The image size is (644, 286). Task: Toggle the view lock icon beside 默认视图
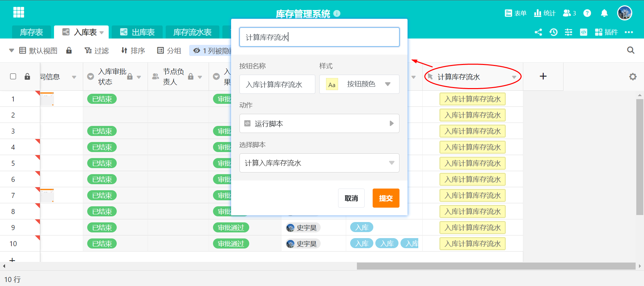click(69, 50)
